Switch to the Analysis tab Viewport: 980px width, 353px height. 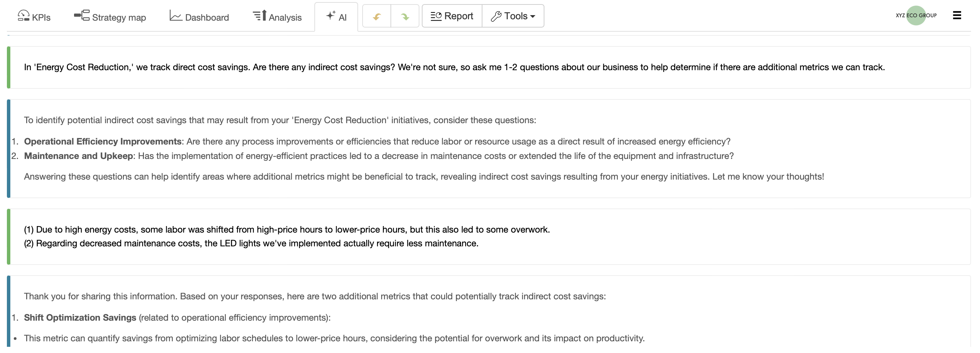[277, 17]
